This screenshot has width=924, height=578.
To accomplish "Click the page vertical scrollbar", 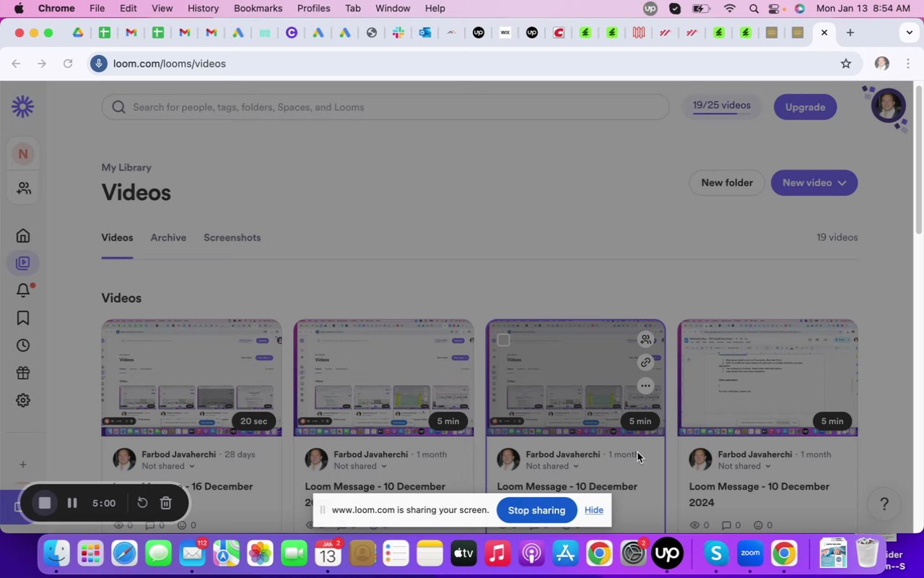I will click(x=918, y=159).
